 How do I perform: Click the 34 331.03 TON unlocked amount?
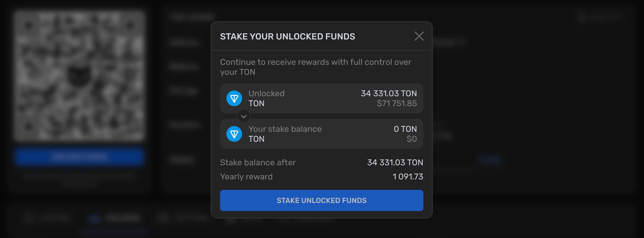(389, 93)
